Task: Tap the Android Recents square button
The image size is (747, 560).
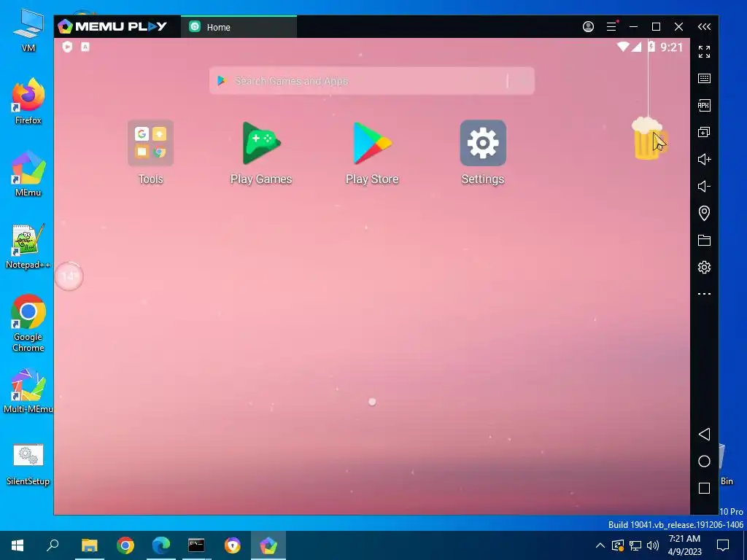Action: pos(704,488)
